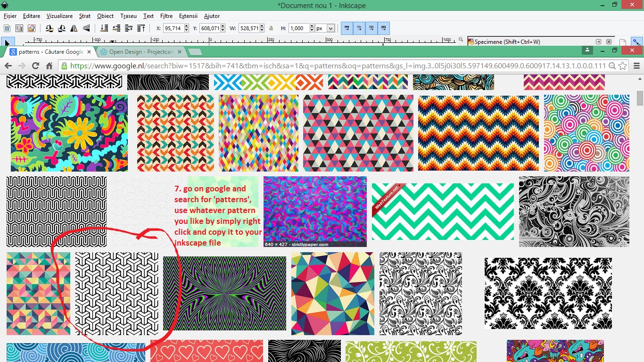This screenshot has width=644, height=362.
Task: Lower selection one step icon
Action: [116, 28]
